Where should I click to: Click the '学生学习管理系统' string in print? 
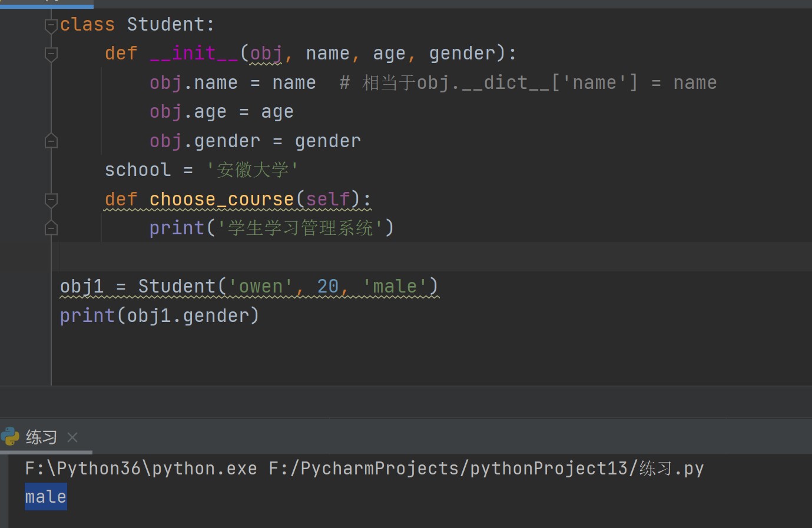[x=300, y=228]
